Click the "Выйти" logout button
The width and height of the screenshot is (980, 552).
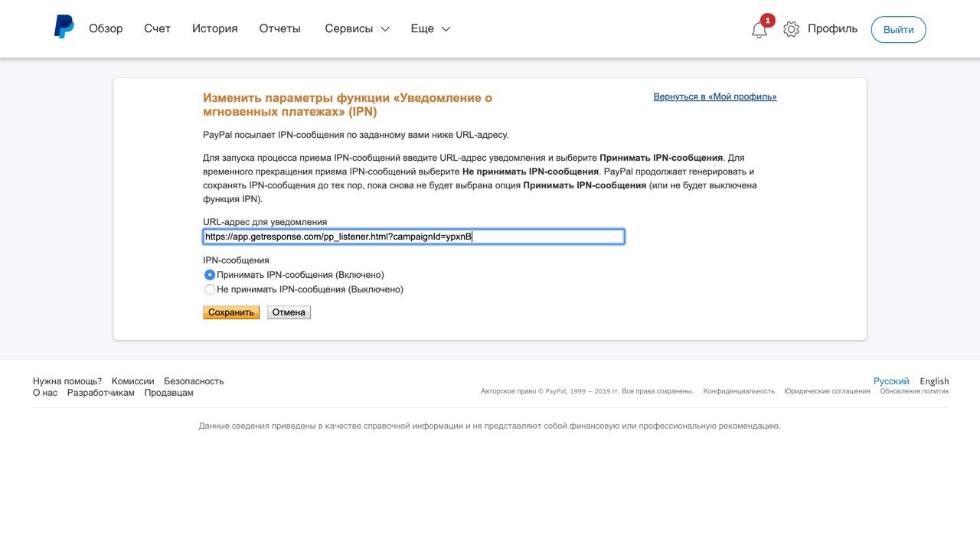(899, 30)
